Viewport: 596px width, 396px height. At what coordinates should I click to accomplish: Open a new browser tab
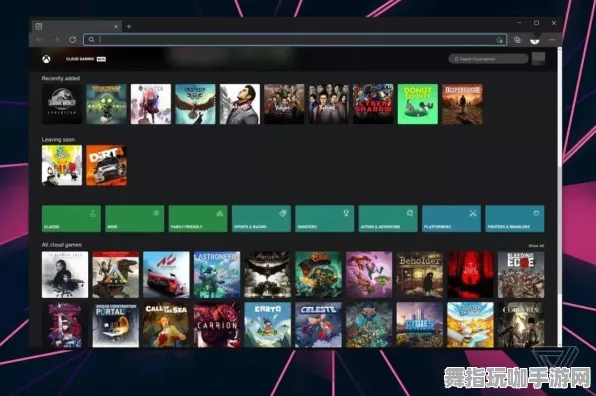[x=129, y=27]
